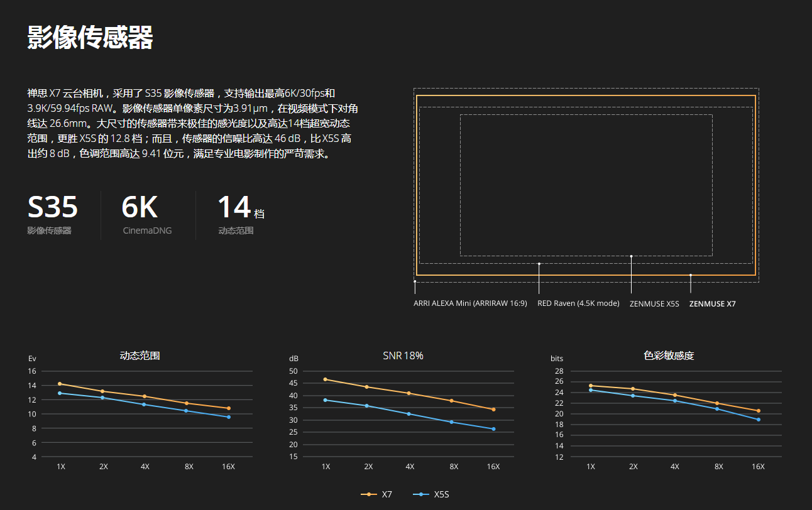
Task: Click the large 影像传感器 page heading
Action: click(91, 38)
